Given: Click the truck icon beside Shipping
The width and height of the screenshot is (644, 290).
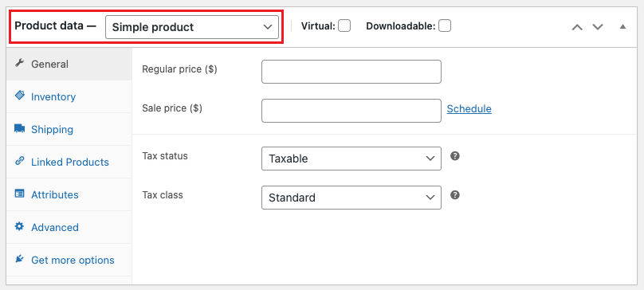Looking at the screenshot, I should point(19,128).
